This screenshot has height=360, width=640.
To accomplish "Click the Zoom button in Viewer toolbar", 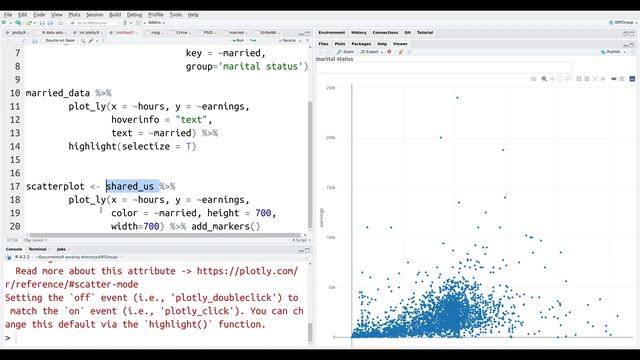I will [x=345, y=52].
